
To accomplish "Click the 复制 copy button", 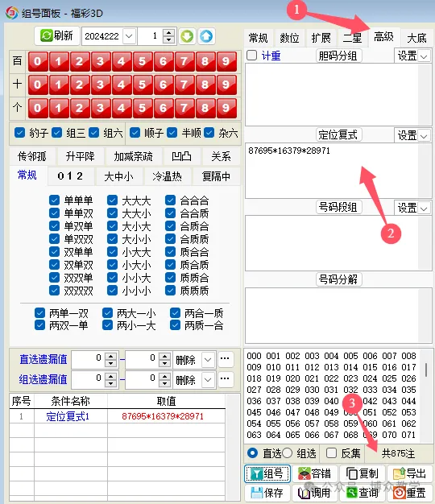I will (362, 473).
